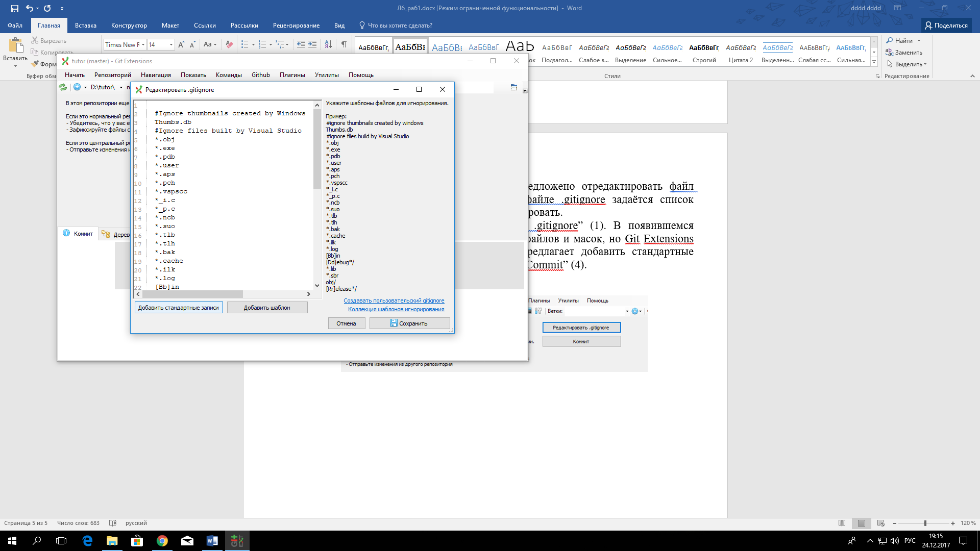The height and width of the screenshot is (551, 980).
Task: Open Создавать пользовательский gitignore link
Action: [x=394, y=300]
